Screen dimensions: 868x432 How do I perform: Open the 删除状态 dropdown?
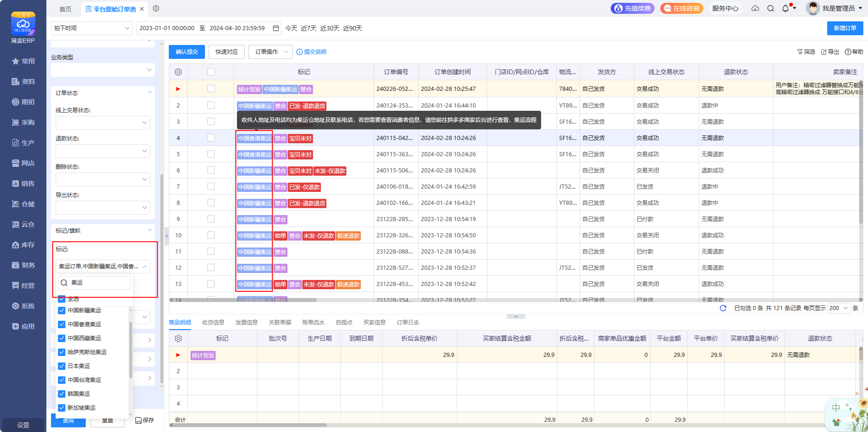pyautogui.click(x=103, y=179)
